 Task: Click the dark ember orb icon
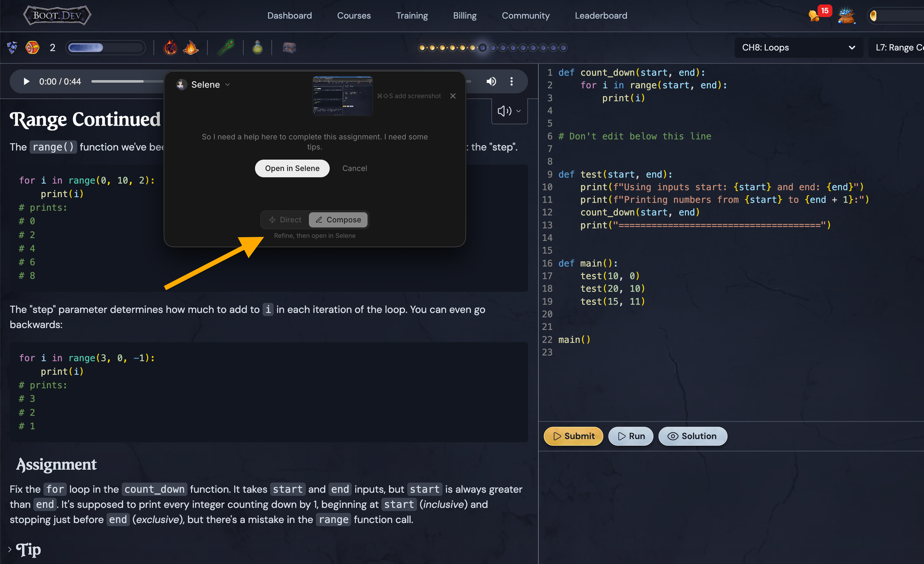click(x=171, y=47)
